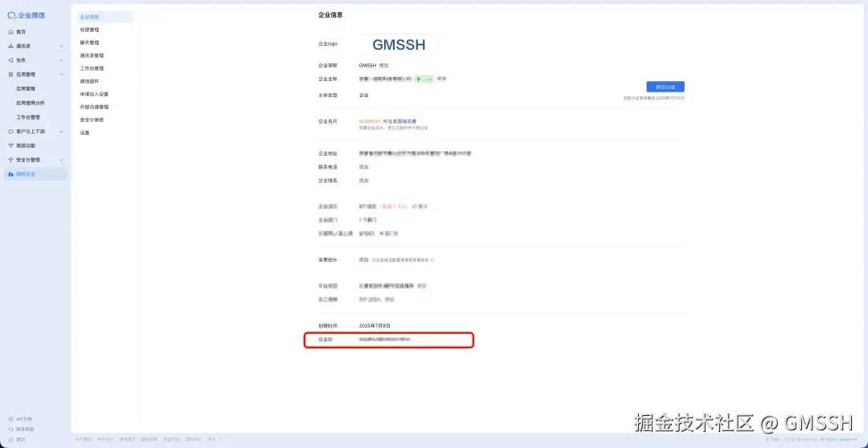Expand the 协作 chevron
The image size is (868, 448).
pos(61,60)
